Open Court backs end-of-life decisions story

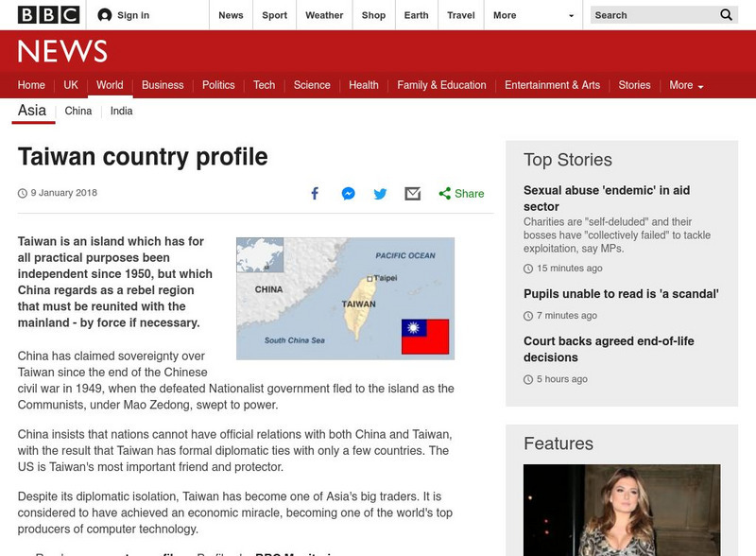[609, 349]
